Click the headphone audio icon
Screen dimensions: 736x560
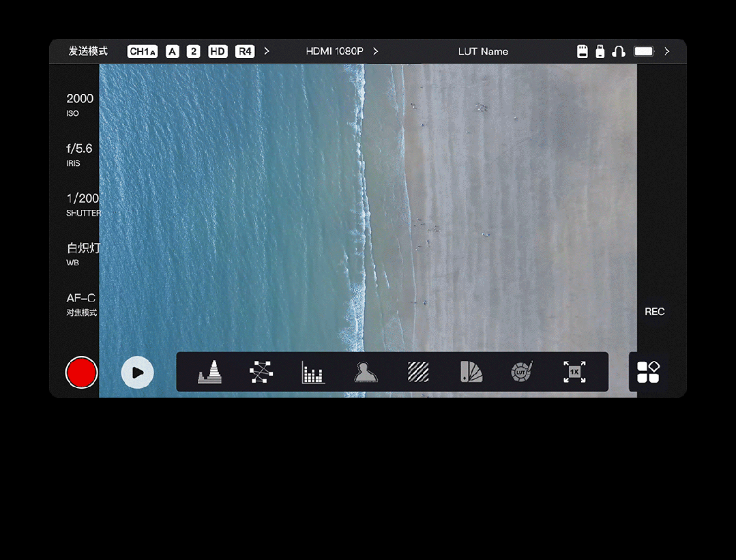coord(619,51)
